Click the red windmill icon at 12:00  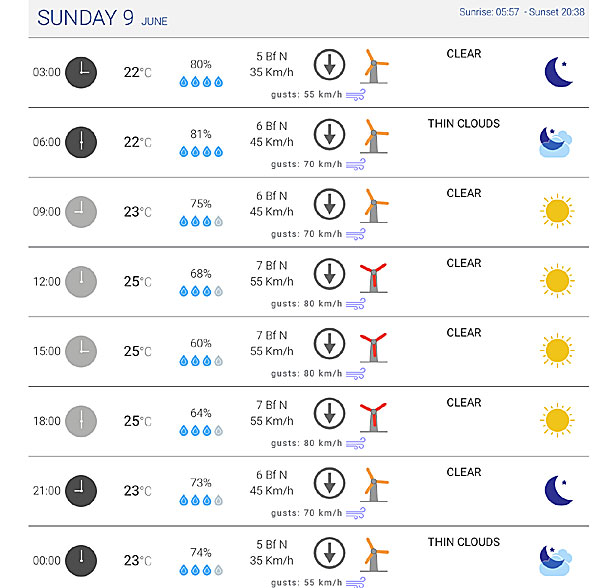click(x=373, y=278)
